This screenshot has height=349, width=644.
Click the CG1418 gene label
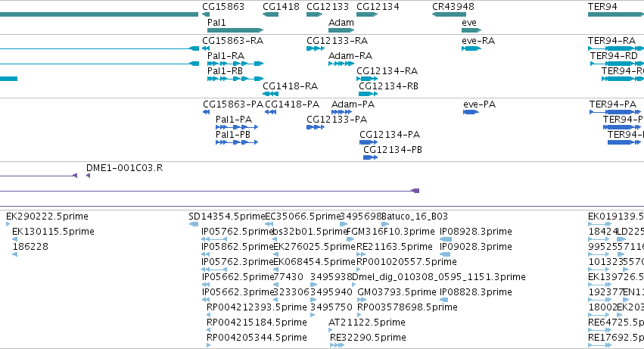(x=281, y=7)
